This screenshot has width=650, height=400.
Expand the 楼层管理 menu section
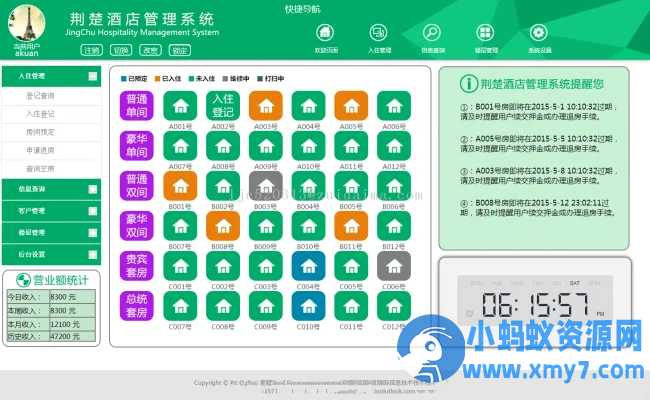pyautogui.click(x=93, y=233)
